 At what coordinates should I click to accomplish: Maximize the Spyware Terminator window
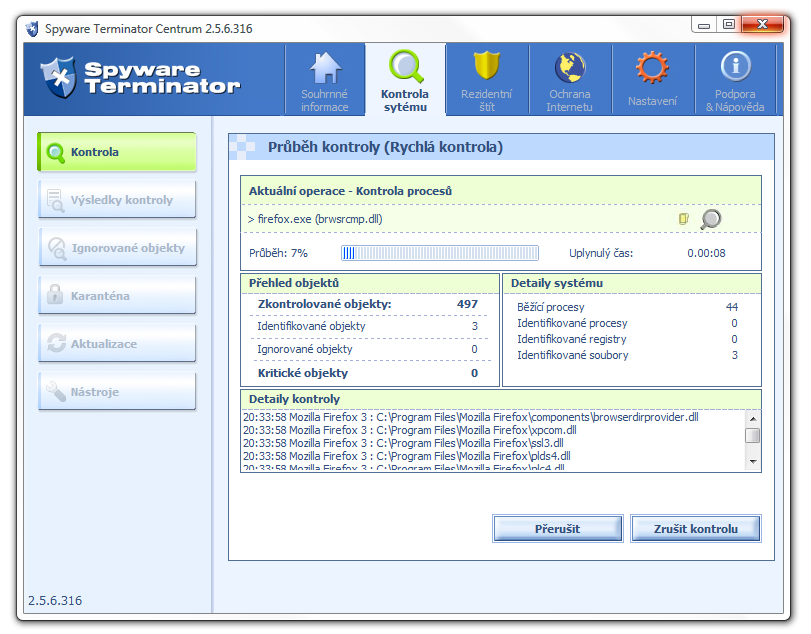(729, 24)
